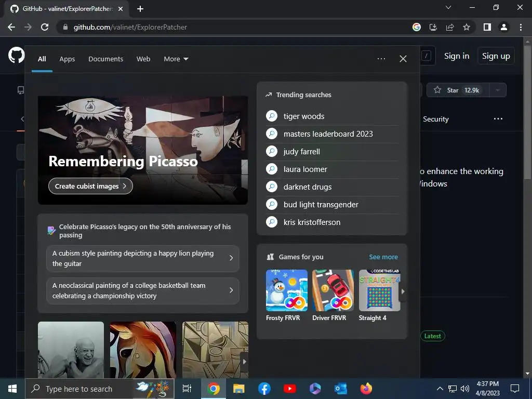Click the magnifier icon beside tiger woods
The width and height of the screenshot is (532, 399).
(272, 116)
